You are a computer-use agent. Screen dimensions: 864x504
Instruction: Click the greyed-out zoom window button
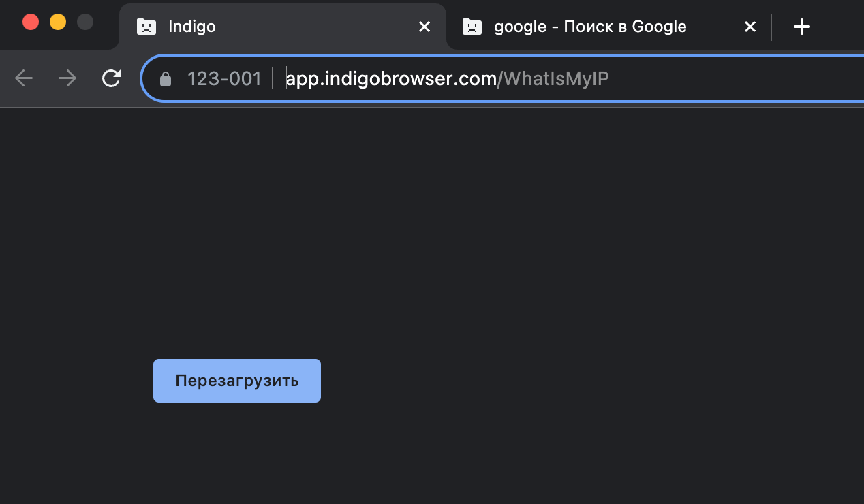click(85, 22)
